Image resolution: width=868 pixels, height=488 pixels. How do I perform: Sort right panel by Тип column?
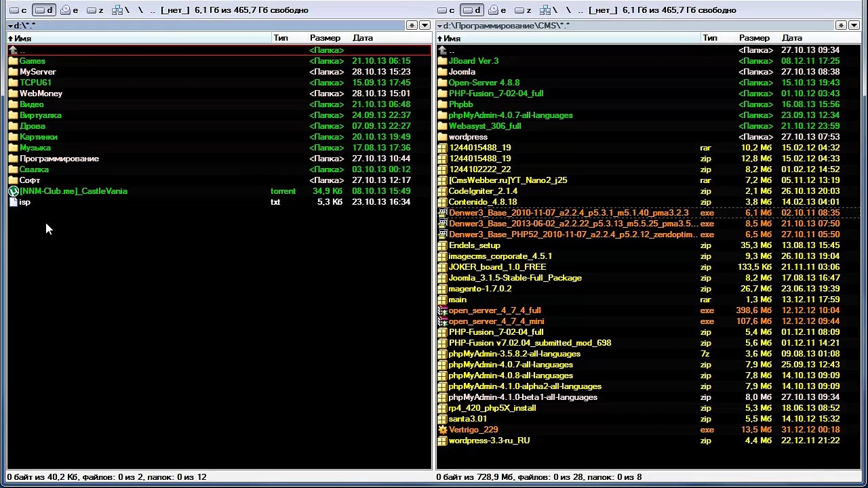tap(718, 38)
